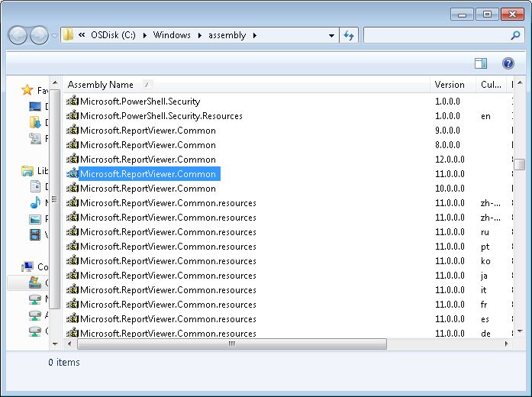Click icon of ReportViewer.Common version 8.0.0.0
This screenshot has height=397, width=532.
coord(73,144)
